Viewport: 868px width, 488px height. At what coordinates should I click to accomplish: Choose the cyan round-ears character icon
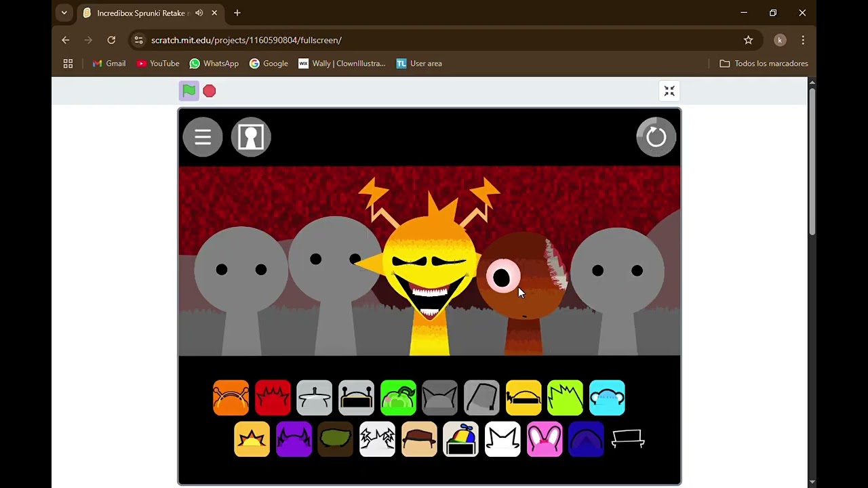click(x=607, y=398)
